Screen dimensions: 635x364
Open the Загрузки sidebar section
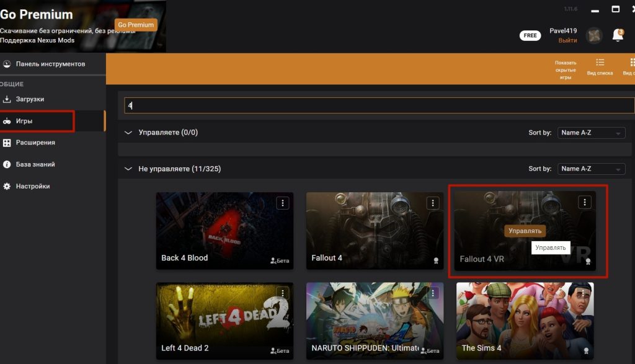tap(30, 99)
